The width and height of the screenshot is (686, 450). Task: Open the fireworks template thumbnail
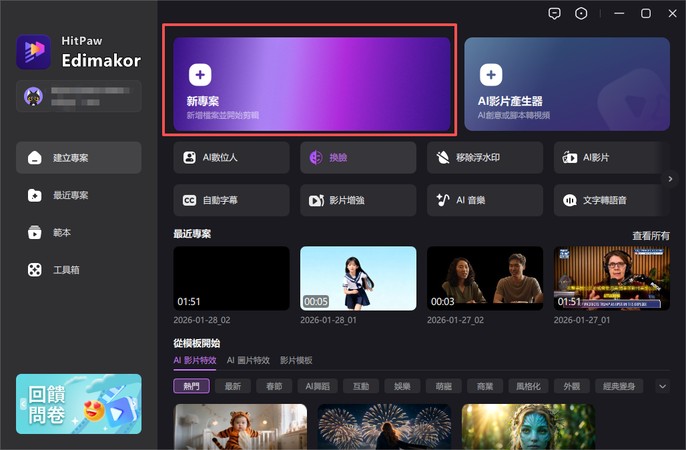(384, 426)
